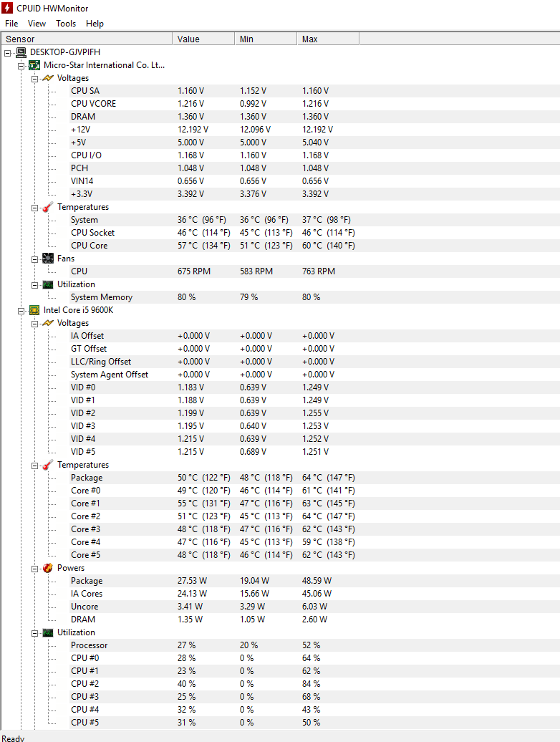Click the 64 °C max Package temperature
Image resolution: width=560 pixels, height=742 pixels.
[329, 478]
